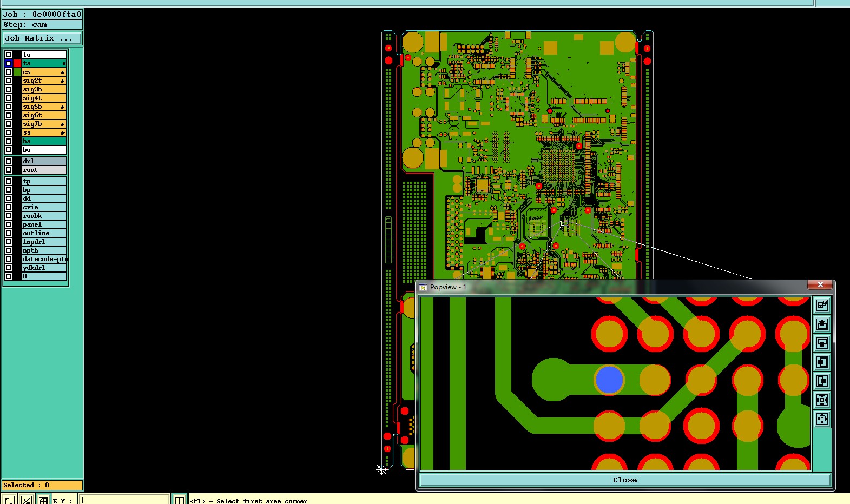Image resolution: width=850 pixels, height=504 pixels.
Task: Open the Job Matrix menu
Action: click(x=42, y=38)
